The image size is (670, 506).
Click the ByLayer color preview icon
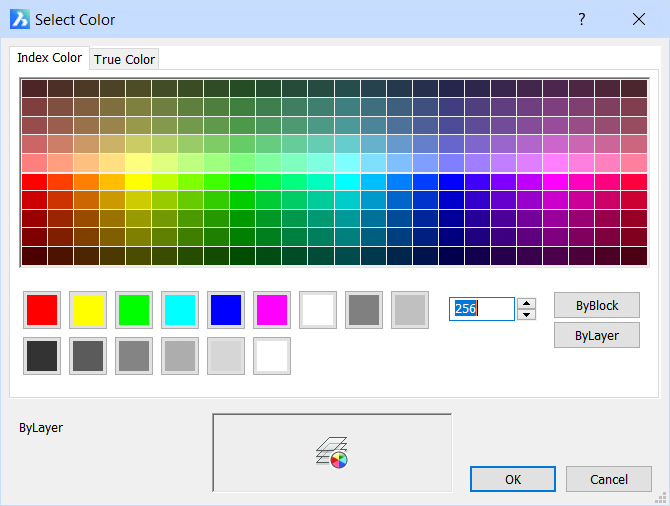tap(332, 453)
